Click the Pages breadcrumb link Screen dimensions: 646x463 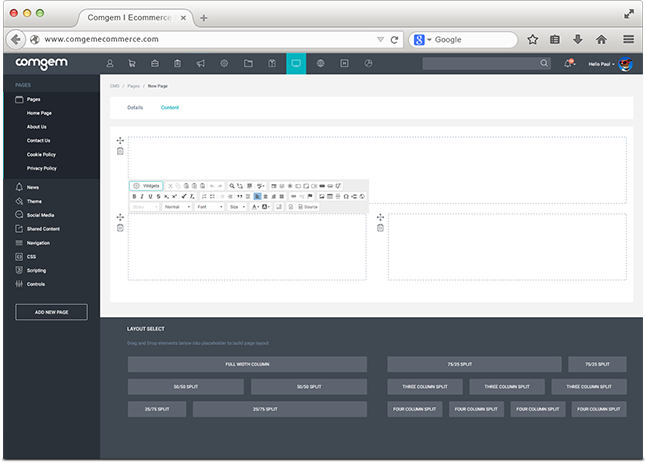(x=133, y=86)
